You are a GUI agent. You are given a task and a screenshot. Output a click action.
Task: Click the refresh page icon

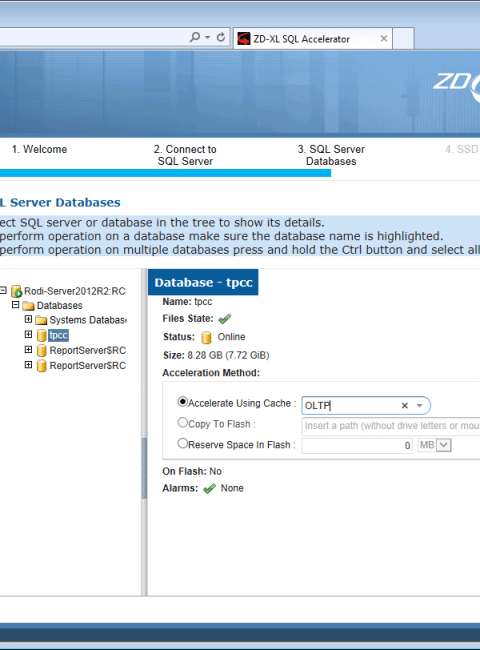[x=221, y=37]
